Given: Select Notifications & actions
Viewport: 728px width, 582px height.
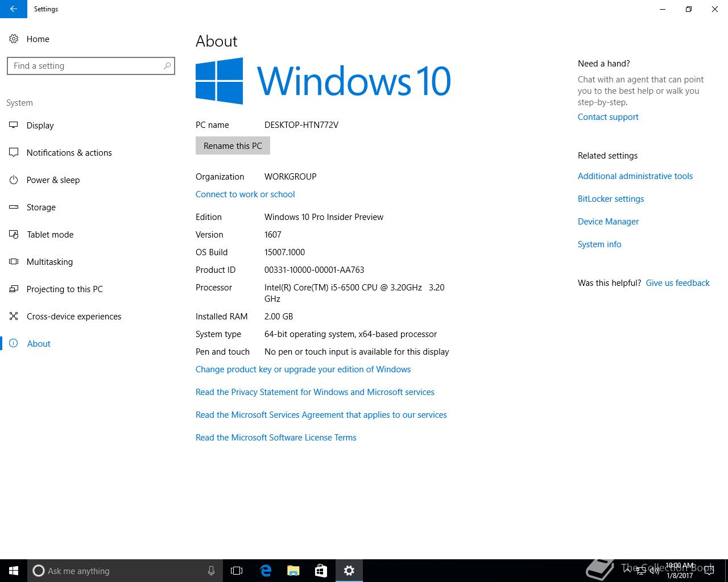Looking at the screenshot, I should coord(69,152).
